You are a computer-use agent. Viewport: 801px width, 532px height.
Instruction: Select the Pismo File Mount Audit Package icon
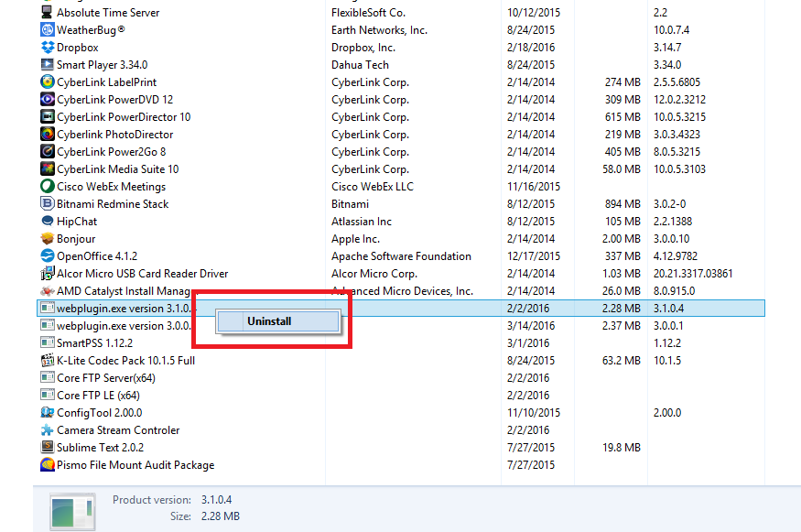[47, 464]
